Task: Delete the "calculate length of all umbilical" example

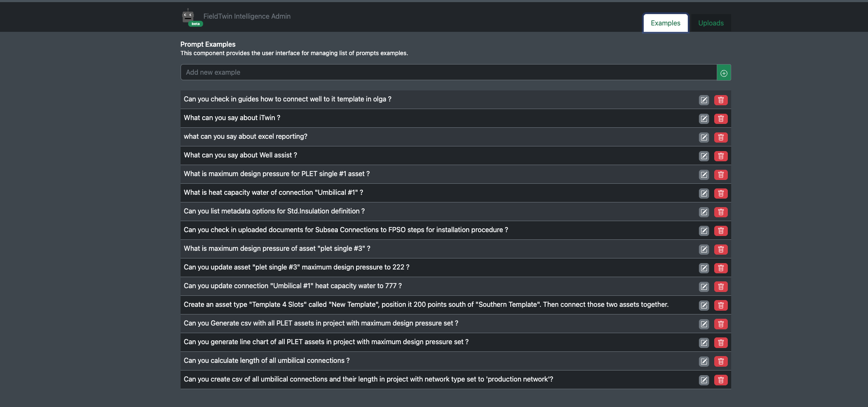Action: [721, 362]
